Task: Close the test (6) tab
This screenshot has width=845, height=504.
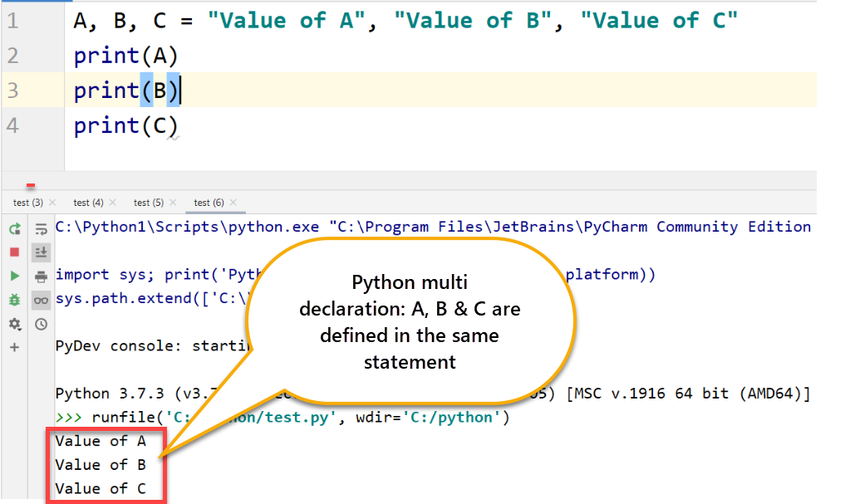Action: point(233,203)
